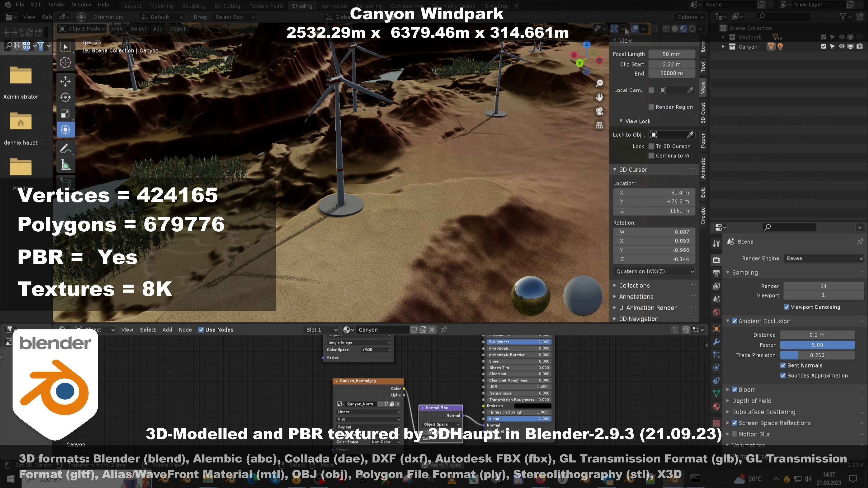Enable the Render Region checkbox
The height and width of the screenshot is (488, 868).
[x=651, y=107]
